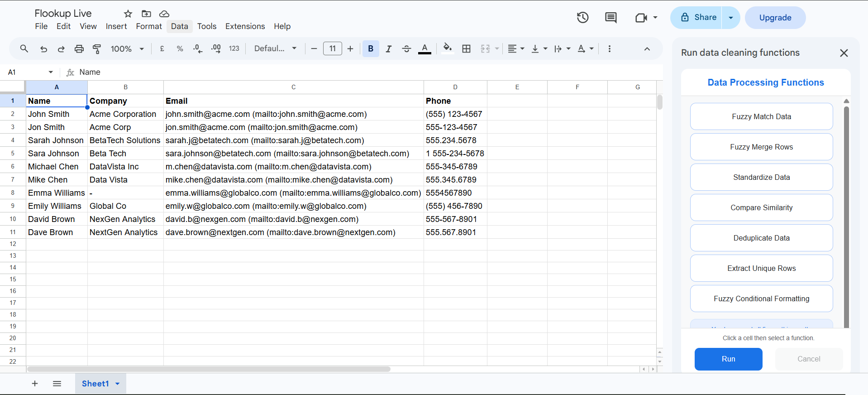The height and width of the screenshot is (395, 868).
Task: Open the Insert menu
Action: point(116,26)
